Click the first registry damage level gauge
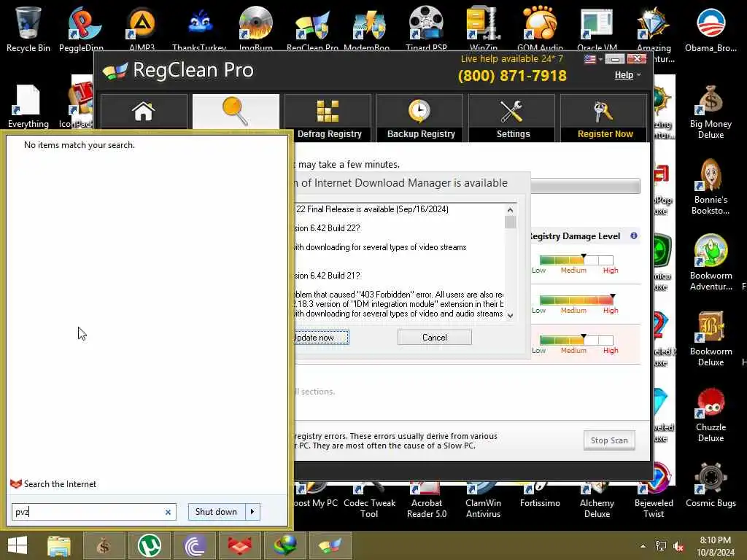Screen dimensions: 747x560 click(576, 260)
